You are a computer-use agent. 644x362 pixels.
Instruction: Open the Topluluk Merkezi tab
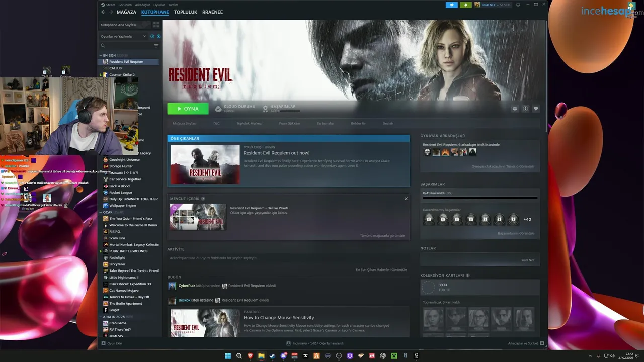250,123
